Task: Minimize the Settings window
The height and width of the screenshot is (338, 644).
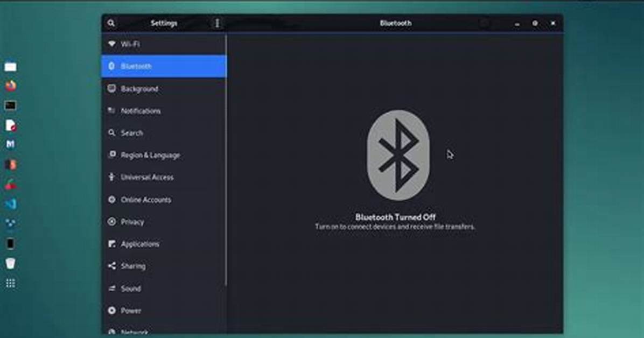Action: pyautogui.click(x=517, y=23)
